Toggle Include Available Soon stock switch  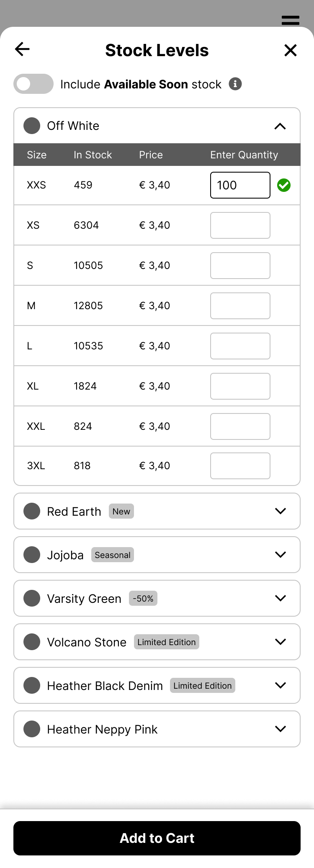pos(33,84)
